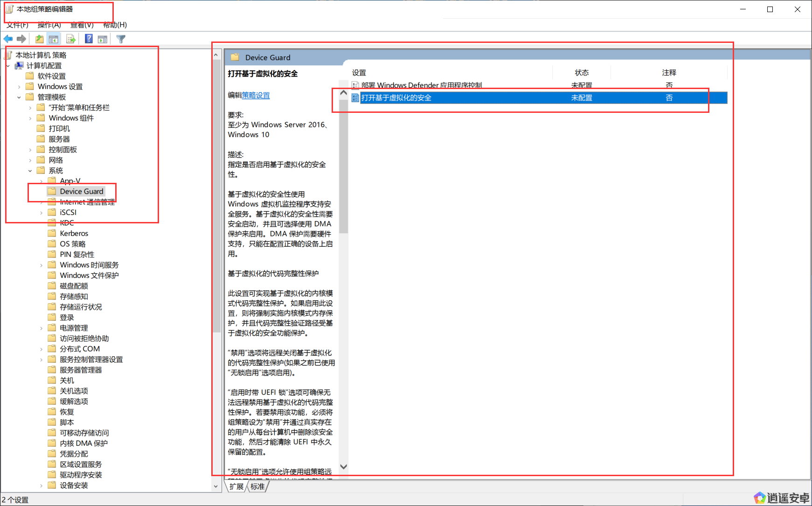The height and width of the screenshot is (506, 812).
Task: Toggle the show/hide console tree icon
Action: coord(54,39)
